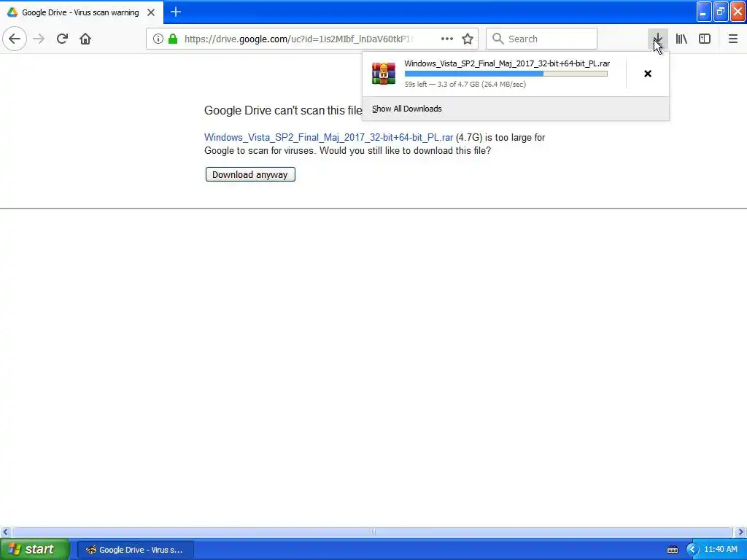This screenshot has width=747, height=560.
Task: Bookmark this page with the star icon
Action: [468, 39]
